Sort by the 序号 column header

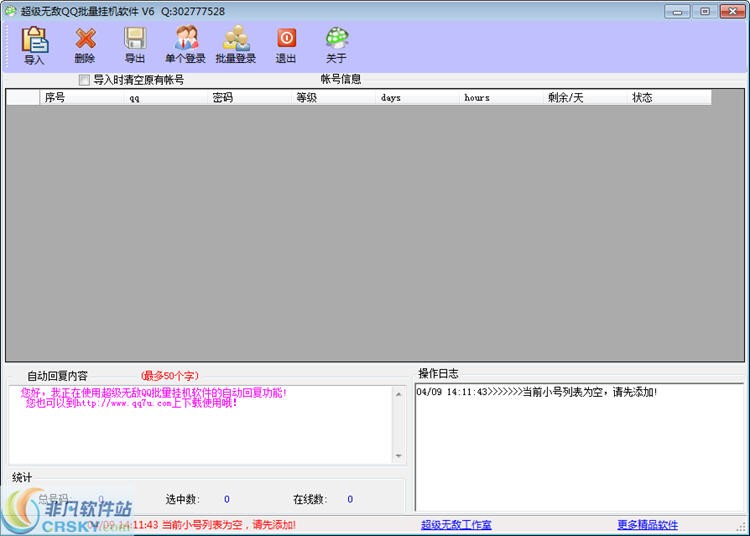pos(81,98)
